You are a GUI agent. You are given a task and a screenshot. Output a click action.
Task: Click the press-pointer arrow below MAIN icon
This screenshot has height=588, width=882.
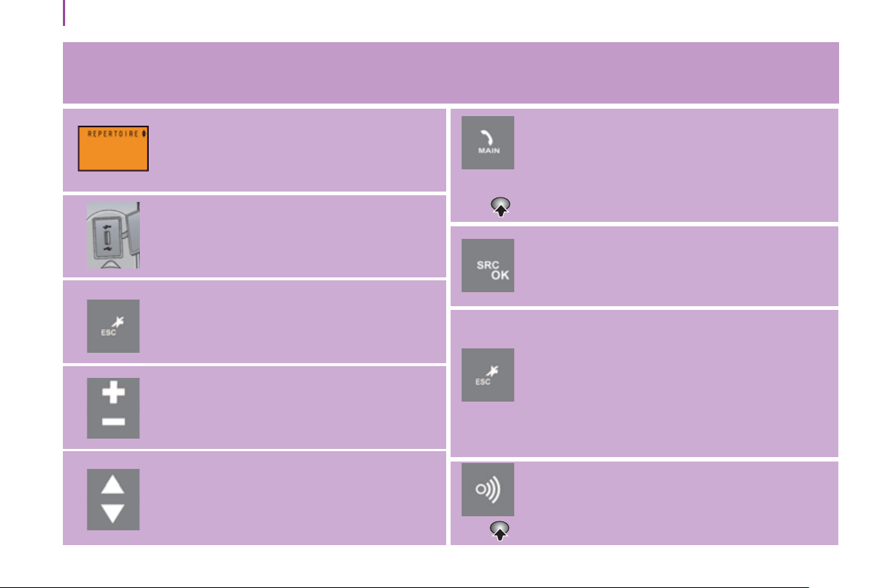click(x=501, y=207)
